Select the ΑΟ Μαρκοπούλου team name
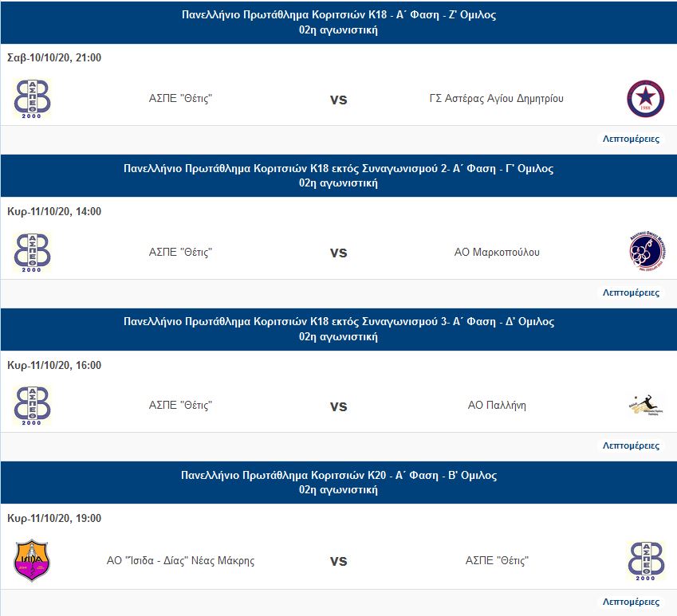This screenshot has height=616, width=677. 496,253
